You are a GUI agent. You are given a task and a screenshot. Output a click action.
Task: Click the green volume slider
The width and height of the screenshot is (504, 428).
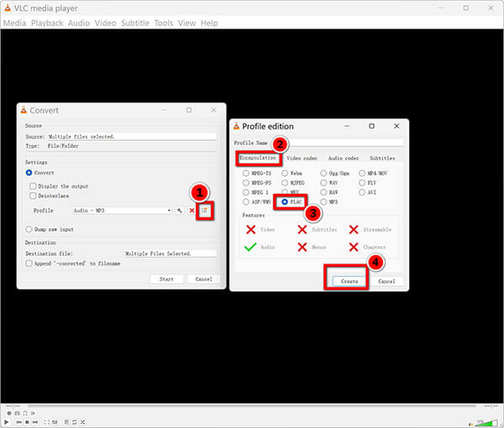pyautogui.click(x=486, y=423)
